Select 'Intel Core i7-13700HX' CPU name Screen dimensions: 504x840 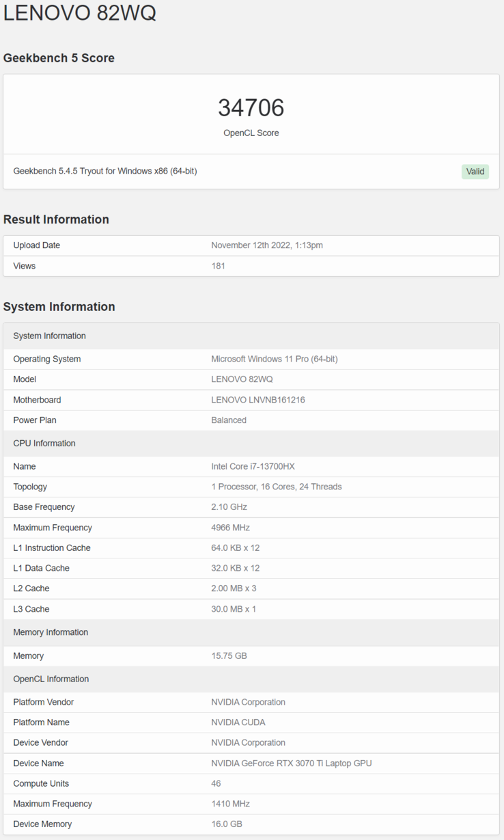pyautogui.click(x=253, y=466)
